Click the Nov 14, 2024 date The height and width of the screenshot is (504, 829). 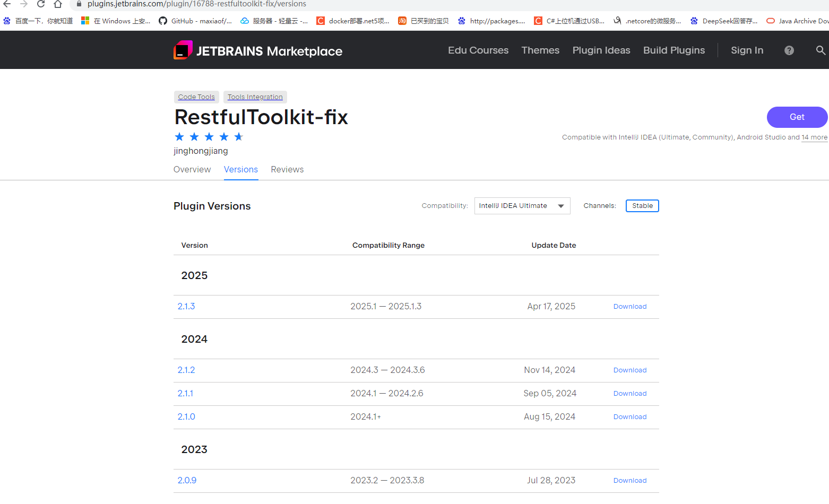550,370
